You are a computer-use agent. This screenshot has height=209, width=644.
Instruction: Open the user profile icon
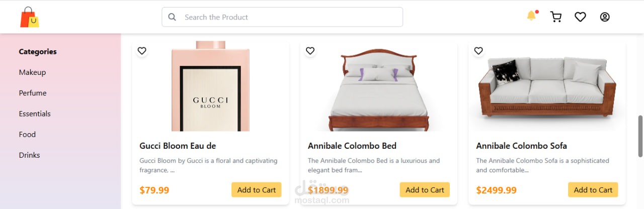(605, 17)
